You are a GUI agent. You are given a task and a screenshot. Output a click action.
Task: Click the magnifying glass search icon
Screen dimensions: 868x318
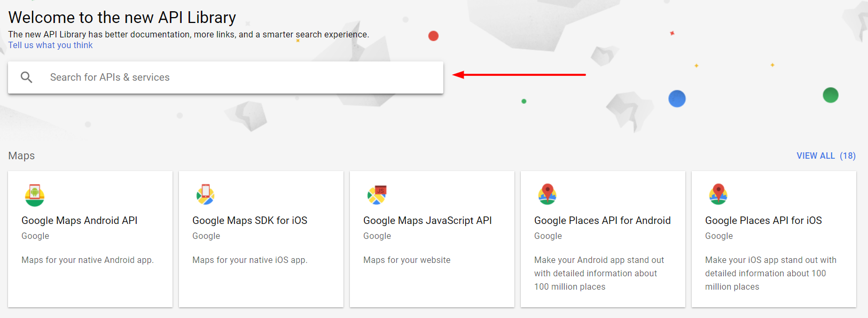[x=26, y=77]
